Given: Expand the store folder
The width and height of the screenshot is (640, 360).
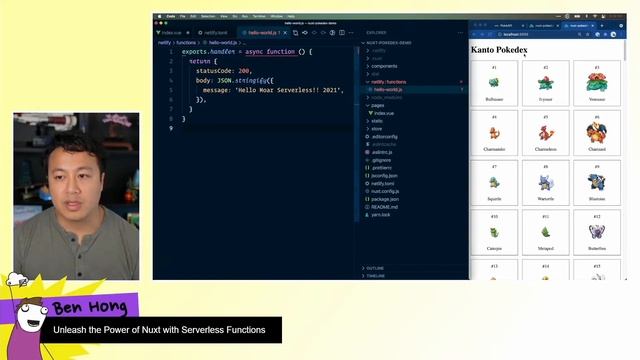Looking at the screenshot, I should point(374,129).
